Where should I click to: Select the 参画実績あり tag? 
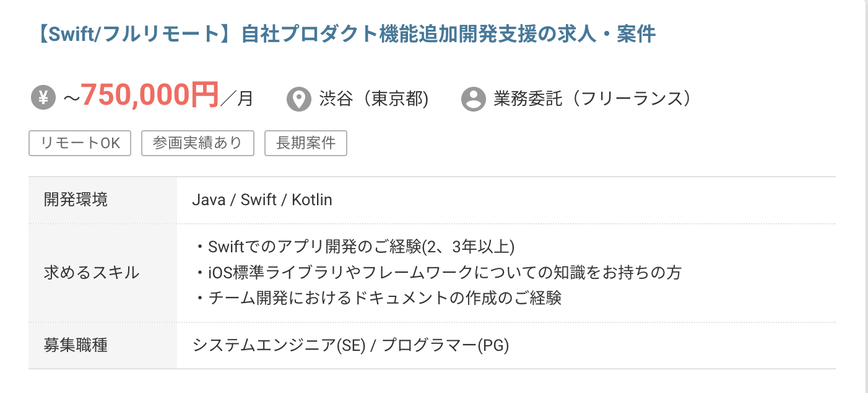click(197, 143)
